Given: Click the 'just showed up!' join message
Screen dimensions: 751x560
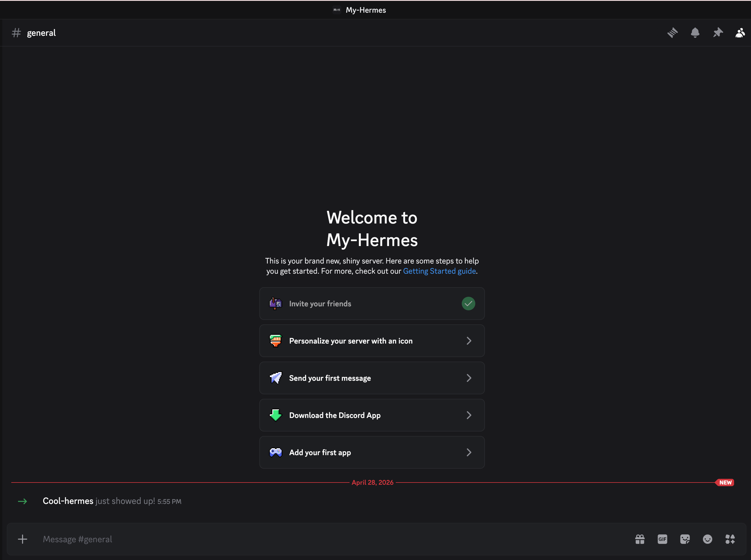Looking at the screenshot, I should (x=125, y=501).
